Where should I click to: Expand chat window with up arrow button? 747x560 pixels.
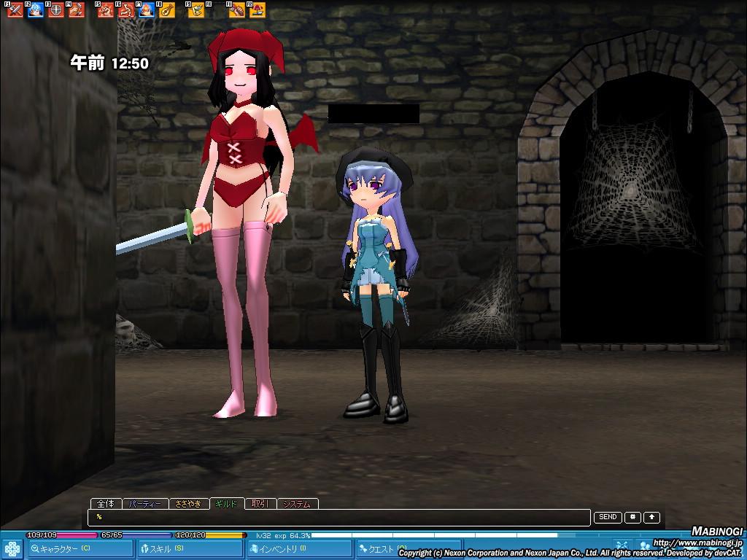[651, 517]
